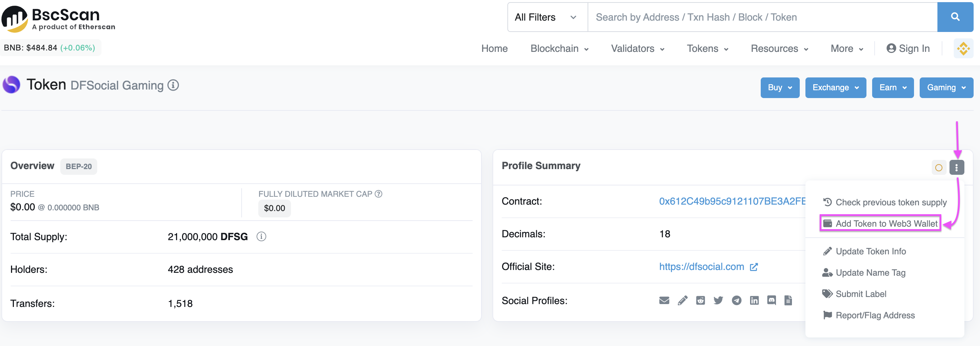The image size is (980, 346).
Task: Open the contract address link
Action: pyautogui.click(x=732, y=201)
